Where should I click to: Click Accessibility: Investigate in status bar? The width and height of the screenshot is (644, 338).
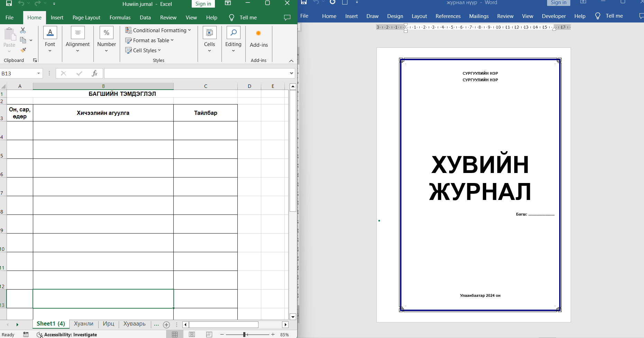click(x=67, y=335)
